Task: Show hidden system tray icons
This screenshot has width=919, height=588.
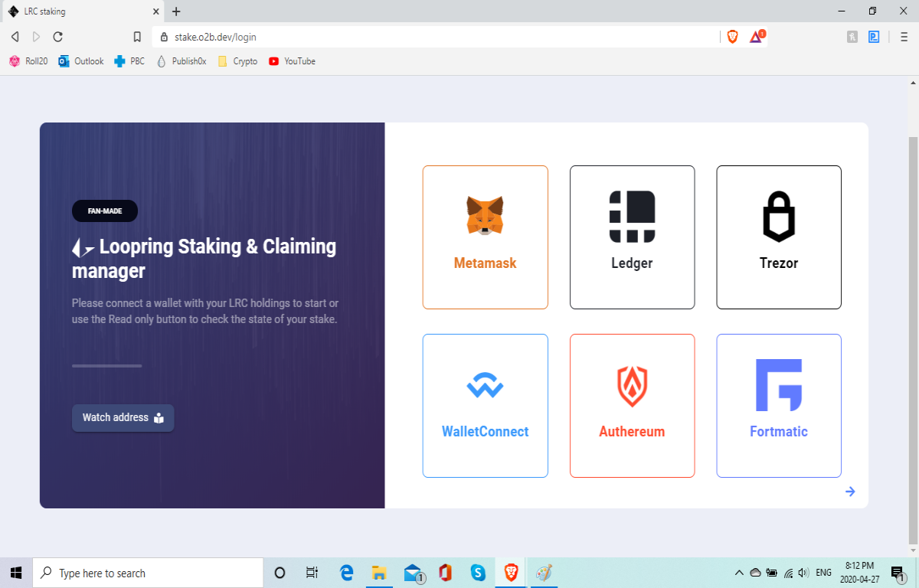Action: (739, 573)
